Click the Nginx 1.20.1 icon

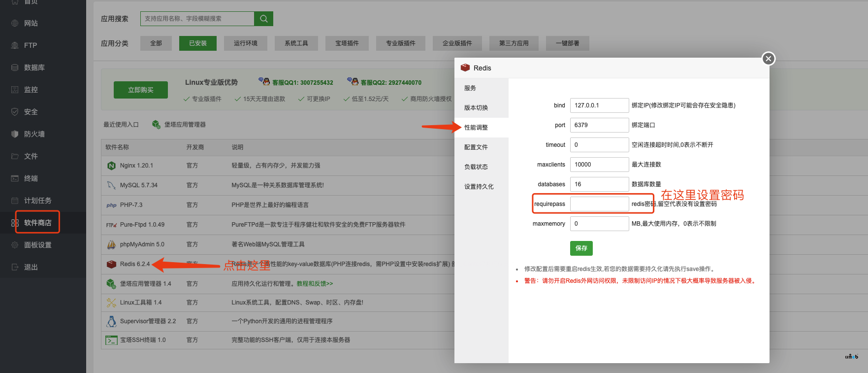point(111,166)
